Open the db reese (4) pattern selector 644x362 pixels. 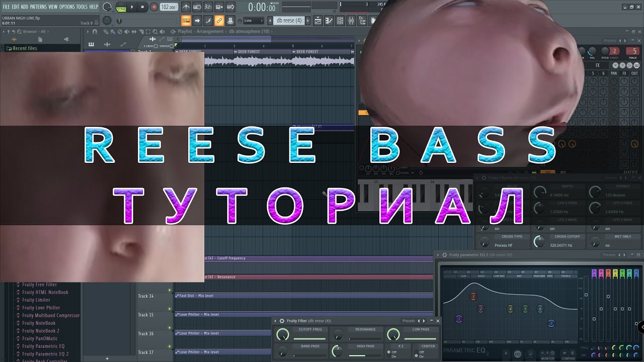(x=289, y=21)
